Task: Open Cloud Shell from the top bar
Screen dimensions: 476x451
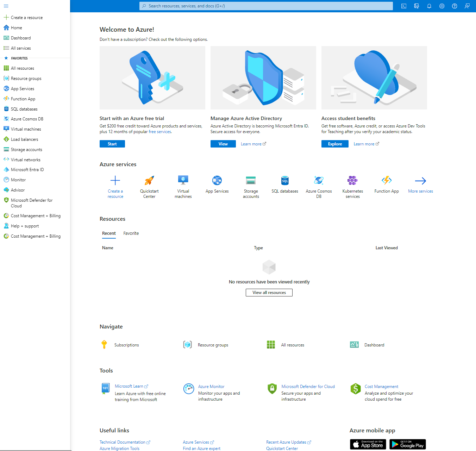Action: coord(404,6)
